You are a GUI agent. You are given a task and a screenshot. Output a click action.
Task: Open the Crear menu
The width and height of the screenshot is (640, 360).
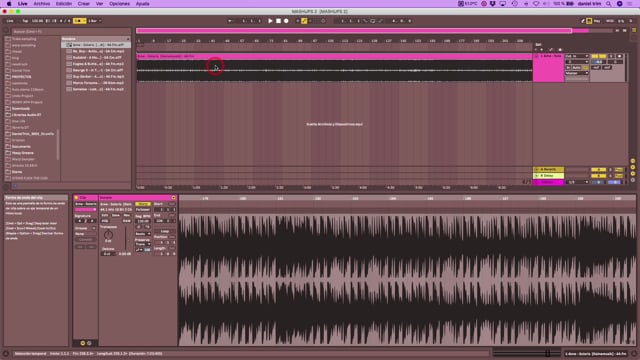84,4
